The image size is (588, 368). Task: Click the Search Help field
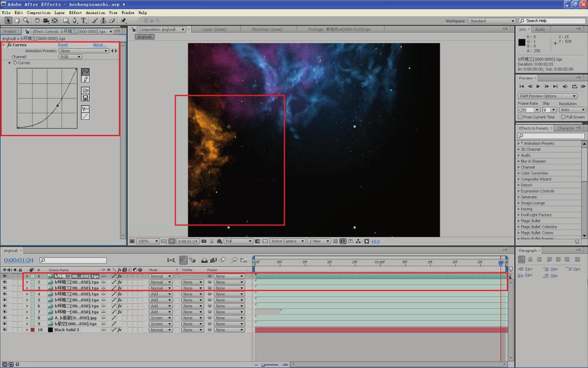point(552,21)
